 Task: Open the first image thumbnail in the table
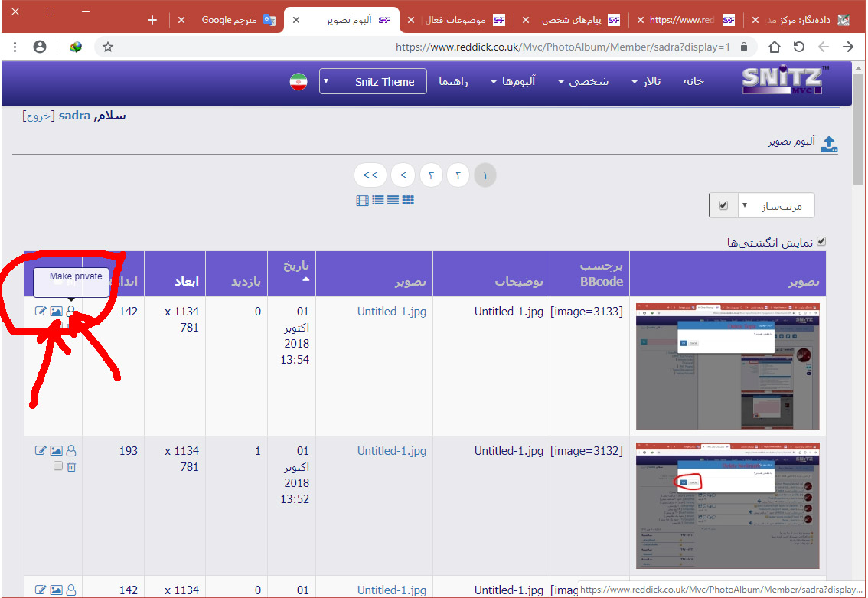pyautogui.click(x=727, y=366)
